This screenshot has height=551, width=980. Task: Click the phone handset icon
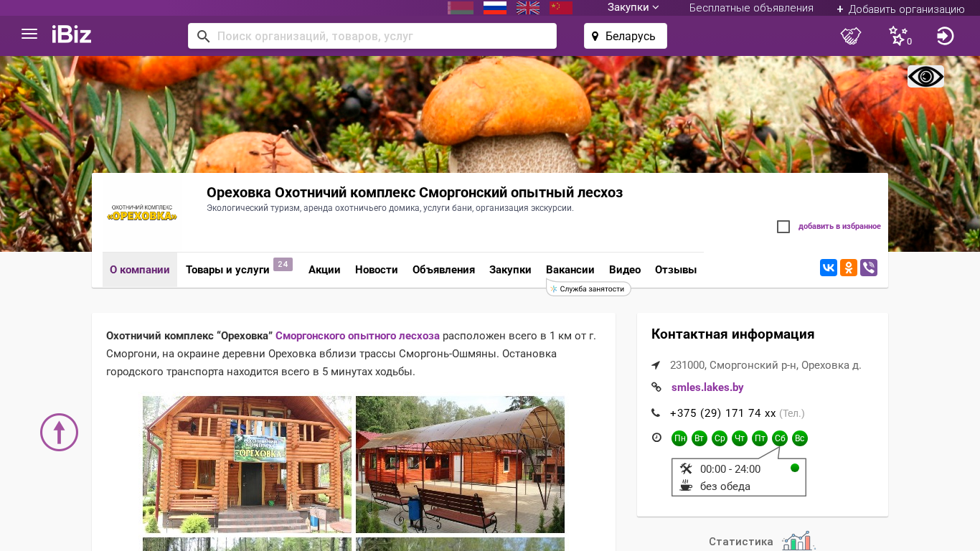tap(656, 413)
